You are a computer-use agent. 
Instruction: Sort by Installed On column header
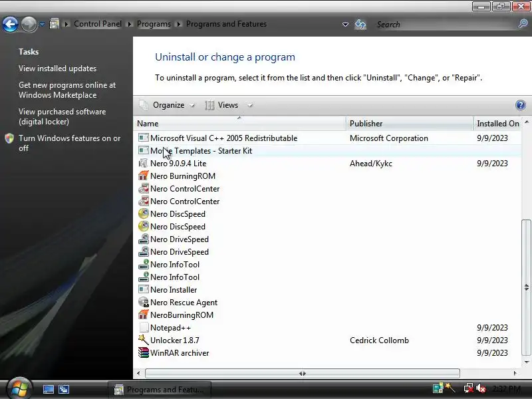pyautogui.click(x=497, y=124)
